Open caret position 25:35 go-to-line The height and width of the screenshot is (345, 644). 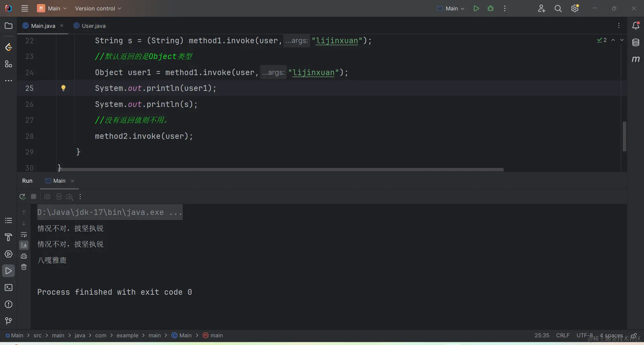pos(542,335)
